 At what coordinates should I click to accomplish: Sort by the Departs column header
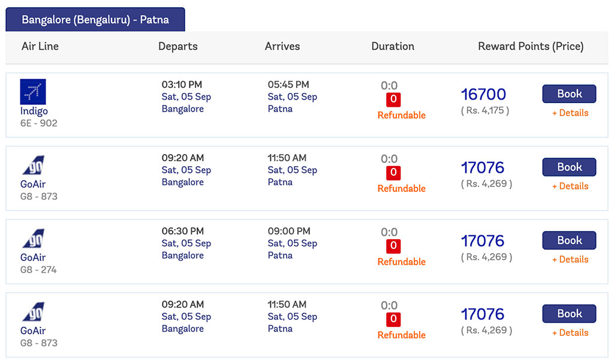pos(177,46)
